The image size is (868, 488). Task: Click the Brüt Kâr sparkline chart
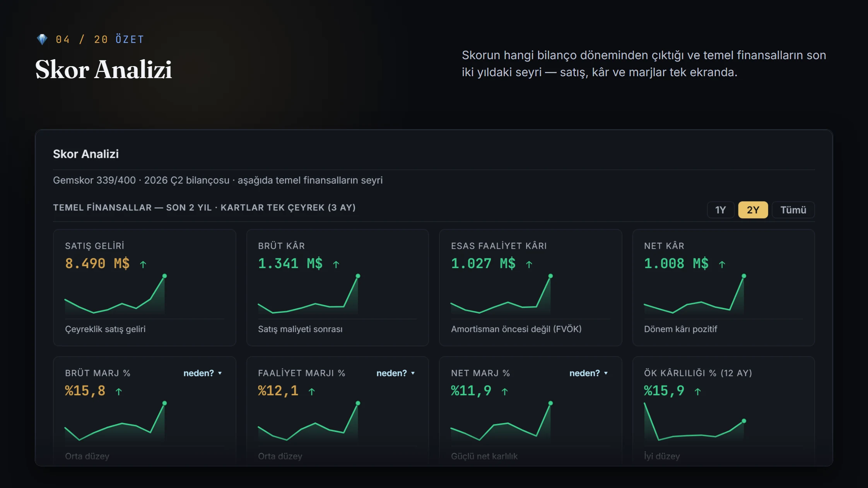(309, 295)
